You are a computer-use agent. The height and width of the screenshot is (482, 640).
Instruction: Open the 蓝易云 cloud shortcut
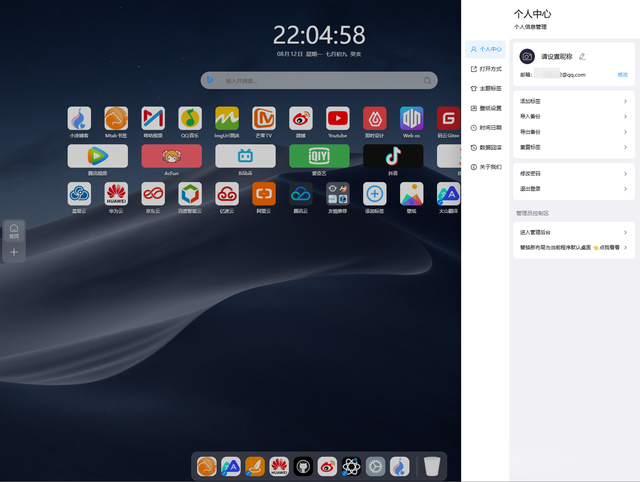79,194
